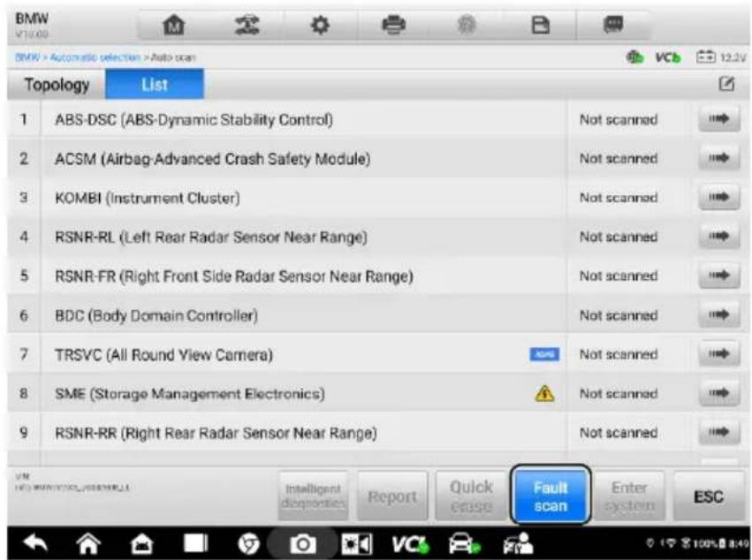Screen dimensions: 752x560
Task: Launch Chrome browser from navigation bar
Action: 249,544
